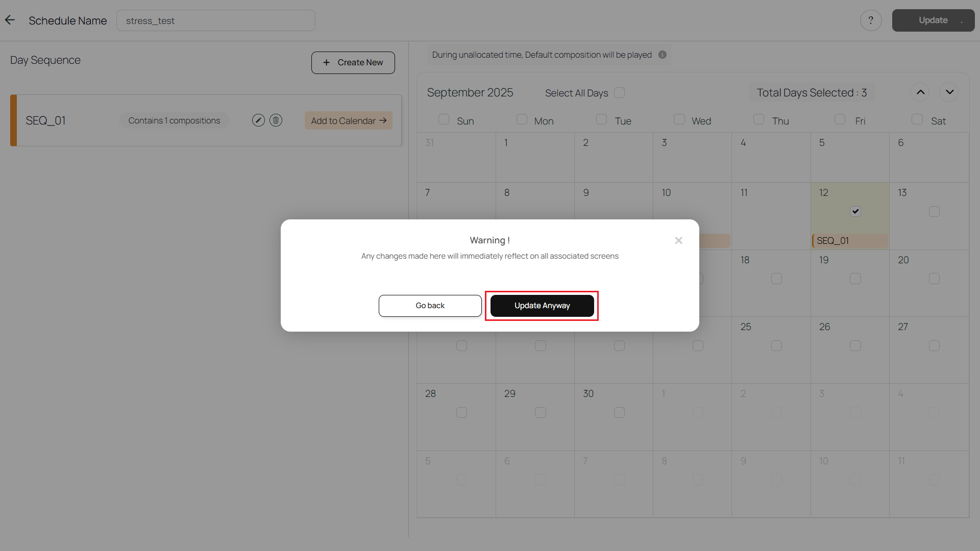Click Add to Calendar for SEQ_01
The width and height of the screenshot is (980, 551).
click(349, 121)
